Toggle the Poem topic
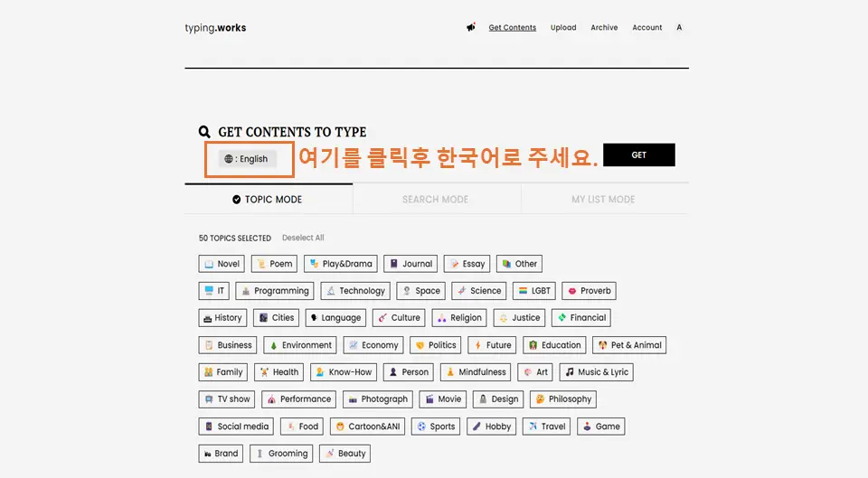Viewport: 868px width, 478px height. pyautogui.click(x=275, y=264)
